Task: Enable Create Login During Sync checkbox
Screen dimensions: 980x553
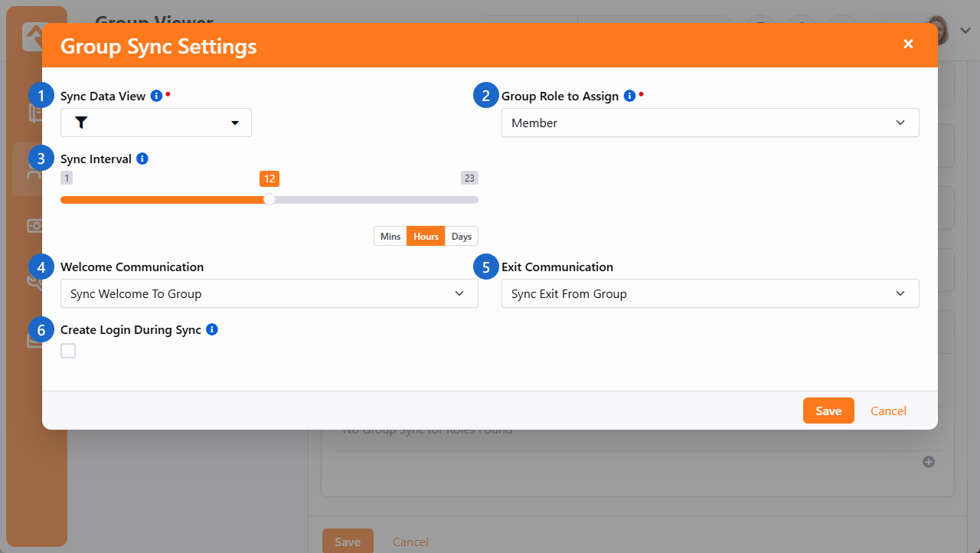Action: 68,351
